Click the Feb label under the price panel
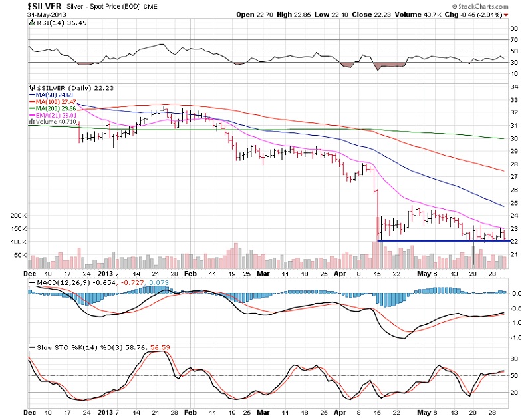This screenshot has height=418, width=532. [x=190, y=274]
